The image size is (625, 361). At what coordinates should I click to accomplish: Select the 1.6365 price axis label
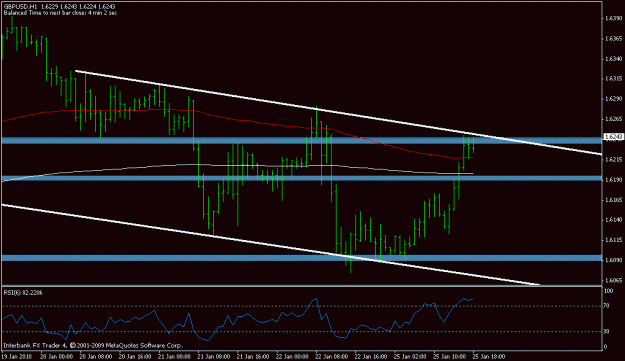[613, 39]
